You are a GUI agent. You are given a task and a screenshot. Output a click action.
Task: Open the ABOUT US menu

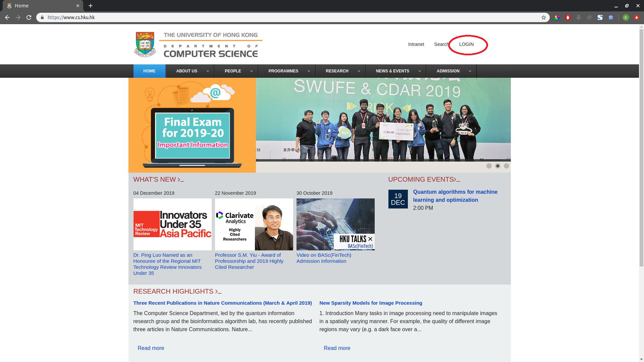coord(186,71)
